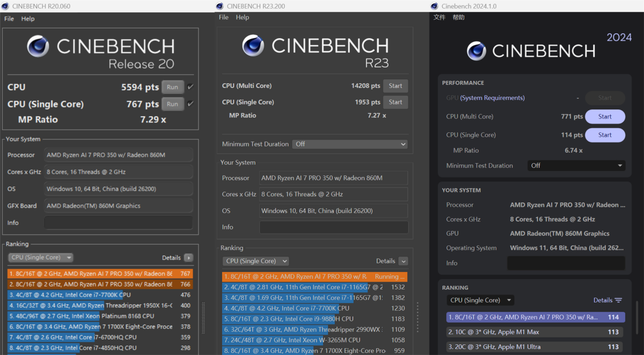Select the Core i7-7700K row in R20 ranking
The height and width of the screenshot is (355, 644).
tap(100, 295)
